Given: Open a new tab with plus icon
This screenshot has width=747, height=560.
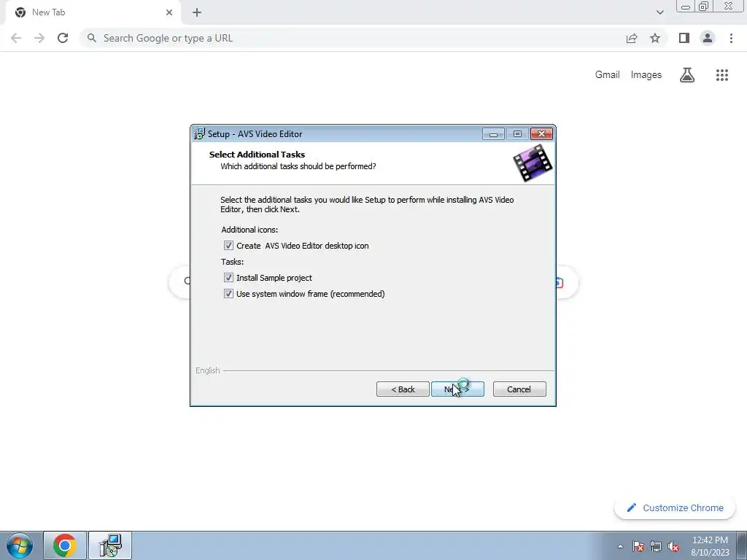Looking at the screenshot, I should (197, 12).
